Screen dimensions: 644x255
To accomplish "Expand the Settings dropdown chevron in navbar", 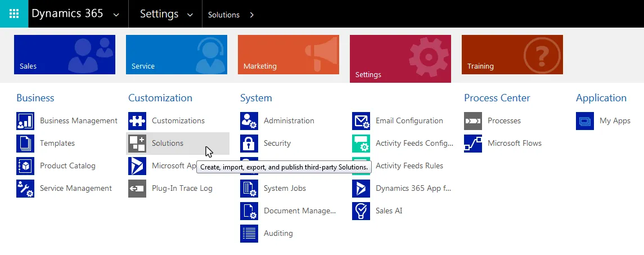I will click(x=190, y=15).
